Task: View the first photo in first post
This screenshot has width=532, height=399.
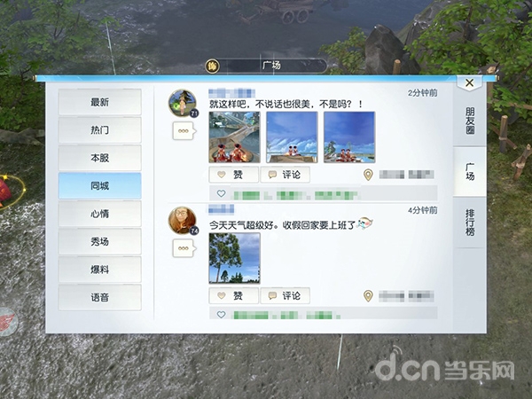Action: 234,137
